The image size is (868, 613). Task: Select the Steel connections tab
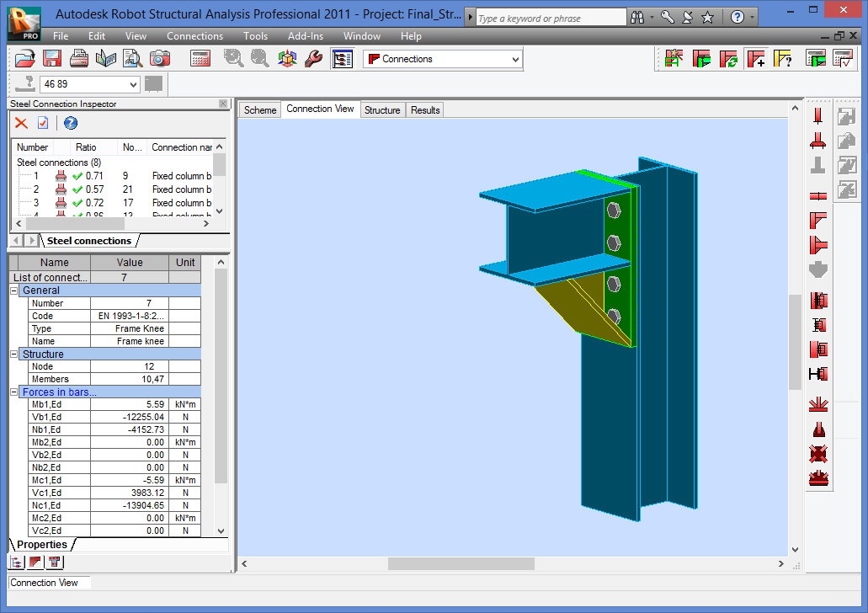(89, 241)
